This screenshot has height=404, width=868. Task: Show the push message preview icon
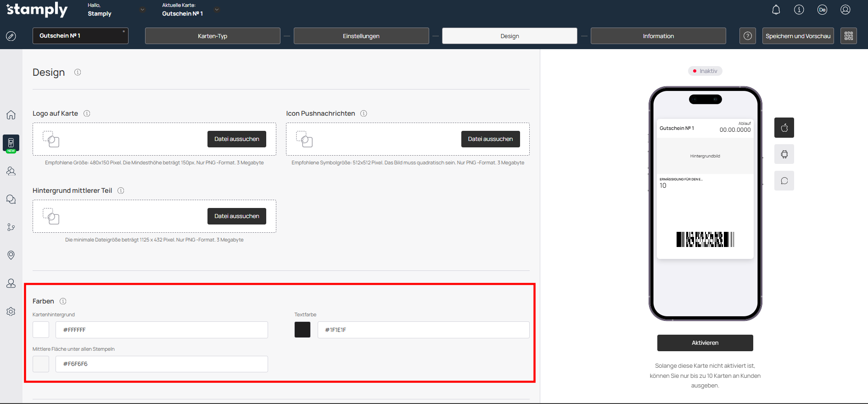pyautogui.click(x=784, y=181)
